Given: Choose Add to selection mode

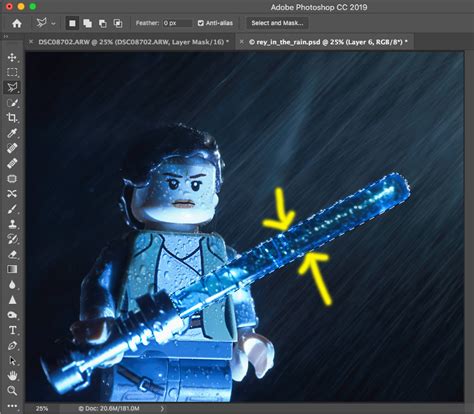Looking at the screenshot, I should (88, 23).
